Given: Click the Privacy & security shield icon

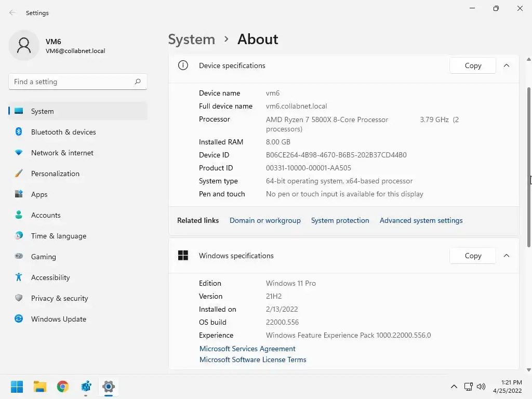Looking at the screenshot, I should pyautogui.click(x=19, y=298).
